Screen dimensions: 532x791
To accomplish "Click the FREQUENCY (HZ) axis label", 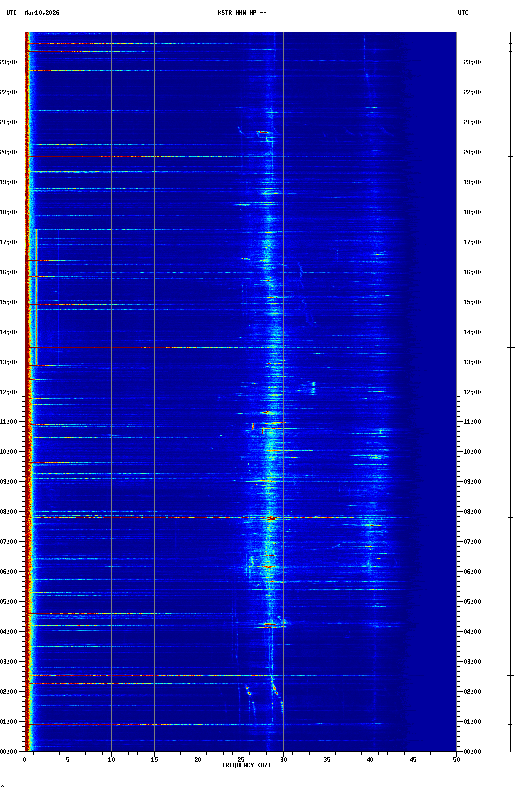I will [x=246, y=765].
